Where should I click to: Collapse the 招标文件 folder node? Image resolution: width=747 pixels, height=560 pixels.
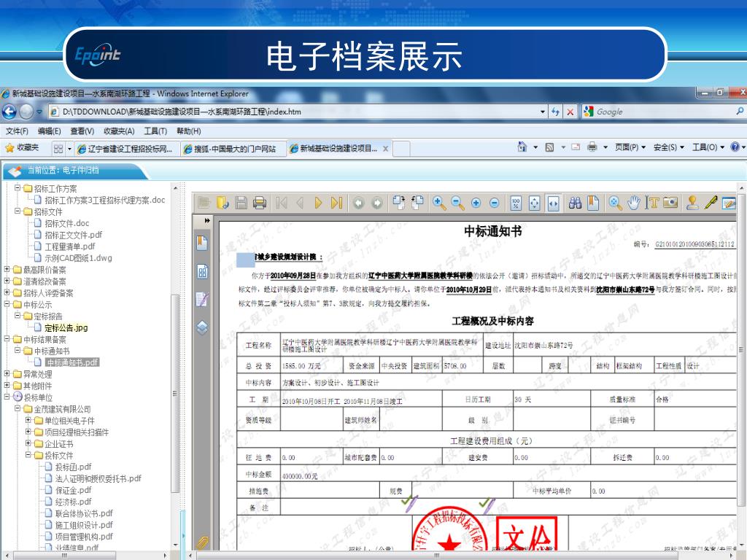pos(18,211)
